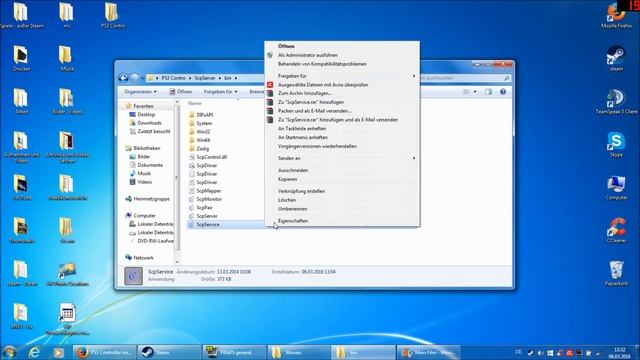This screenshot has height=360, width=640.
Task: Open Computer desktop icon
Action: point(616,188)
